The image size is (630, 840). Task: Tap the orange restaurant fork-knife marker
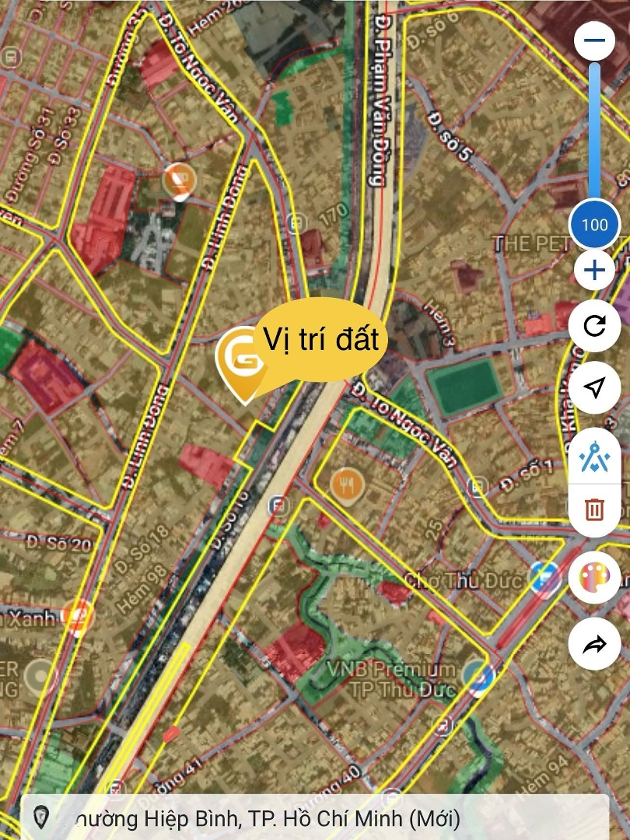click(x=347, y=486)
